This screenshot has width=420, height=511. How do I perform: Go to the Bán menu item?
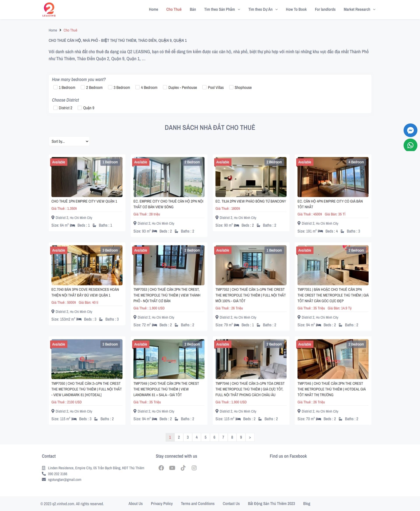coord(193,9)
